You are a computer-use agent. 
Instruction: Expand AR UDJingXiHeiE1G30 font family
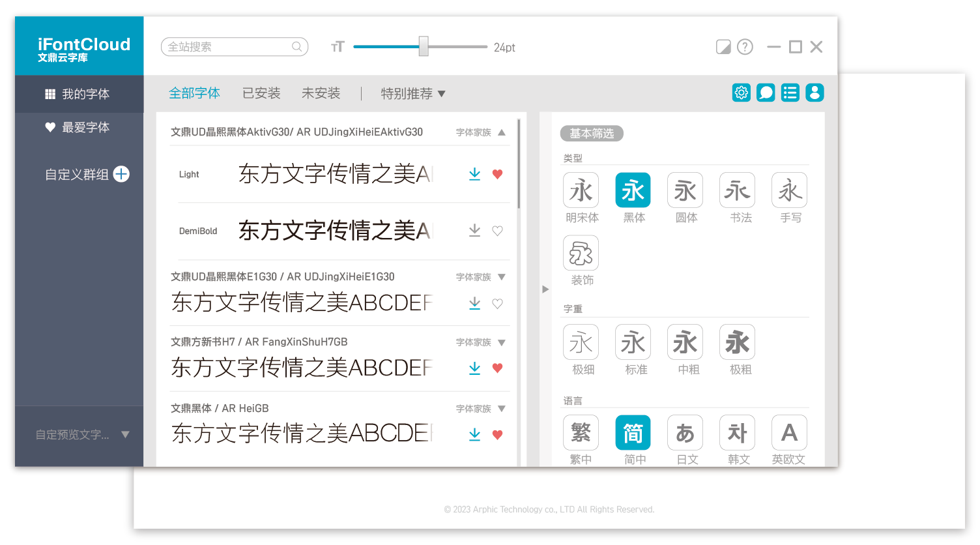[502, 277]
